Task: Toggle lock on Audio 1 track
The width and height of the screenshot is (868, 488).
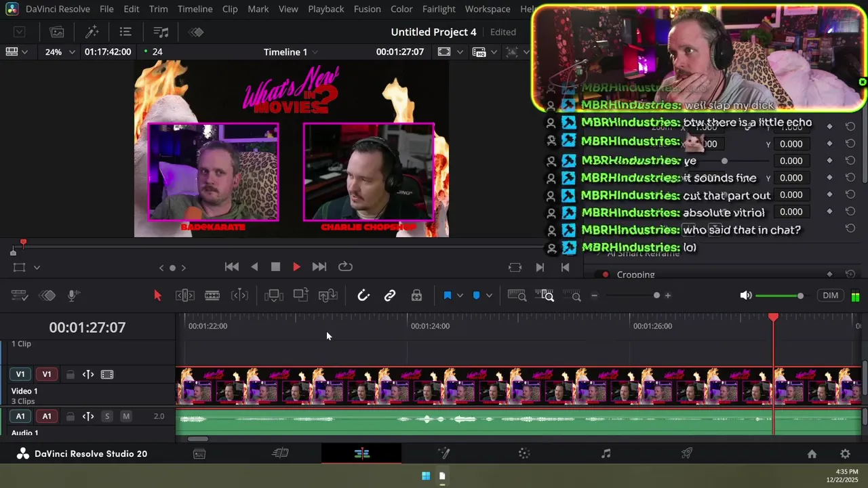Action: 70,416
